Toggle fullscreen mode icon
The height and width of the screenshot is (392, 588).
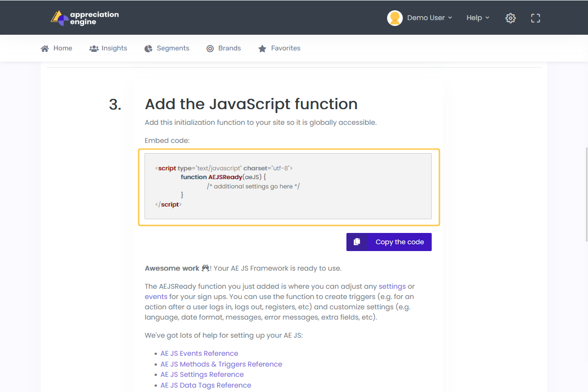coord(536,18)
